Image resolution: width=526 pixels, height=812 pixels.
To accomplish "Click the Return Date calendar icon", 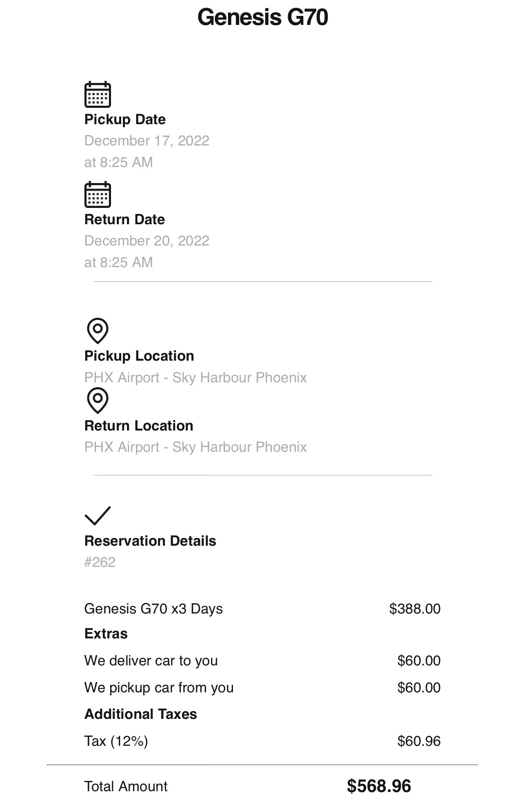I will (x=98, y=194).
